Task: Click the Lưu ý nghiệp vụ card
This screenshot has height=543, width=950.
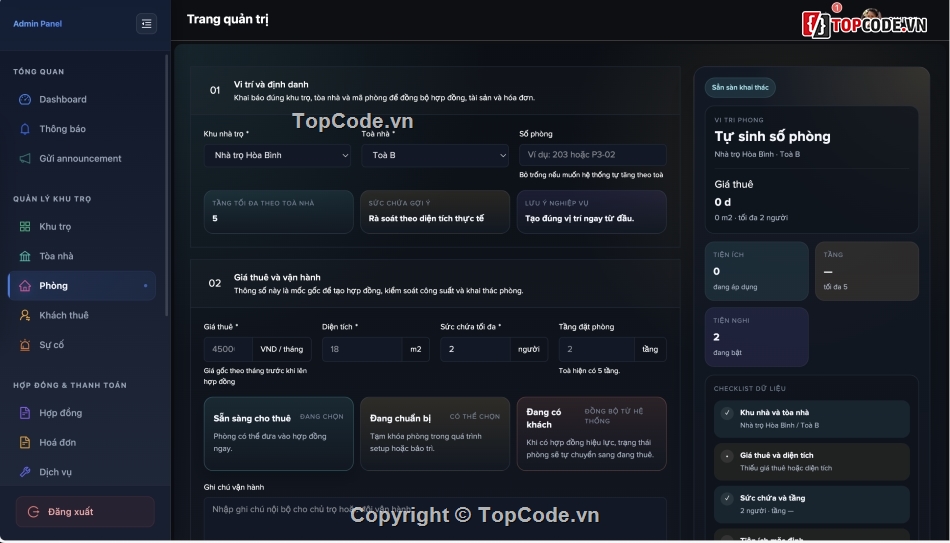Action: (x=591, y=212)
